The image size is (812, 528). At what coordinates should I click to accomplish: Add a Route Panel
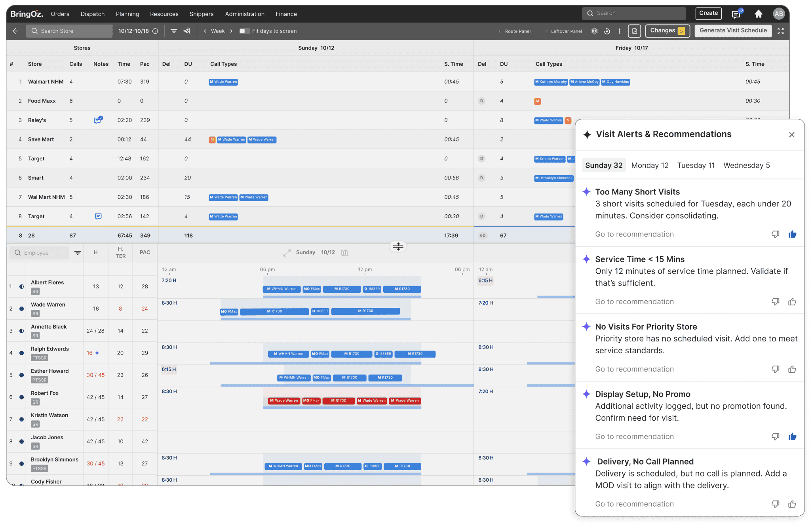(x=514, y=31)
